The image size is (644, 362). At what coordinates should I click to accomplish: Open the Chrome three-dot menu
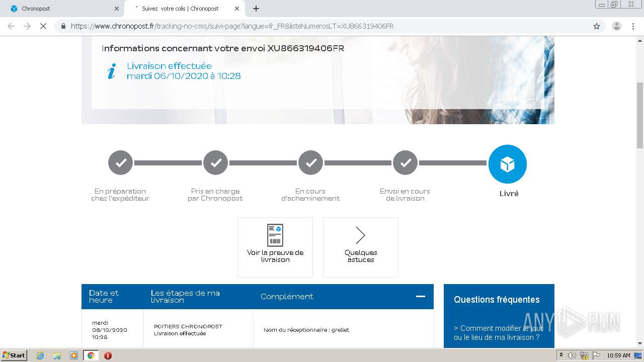[633, 26]
